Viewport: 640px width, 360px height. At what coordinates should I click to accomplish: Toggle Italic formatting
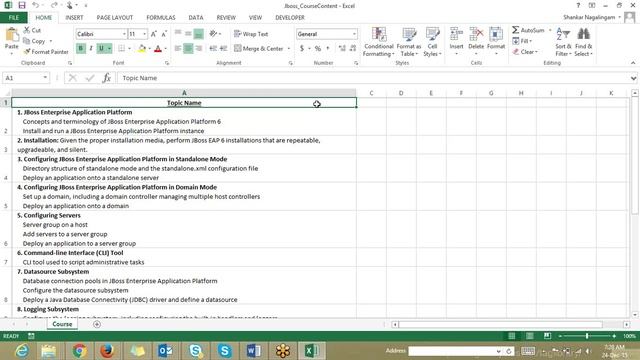point(91,49)
